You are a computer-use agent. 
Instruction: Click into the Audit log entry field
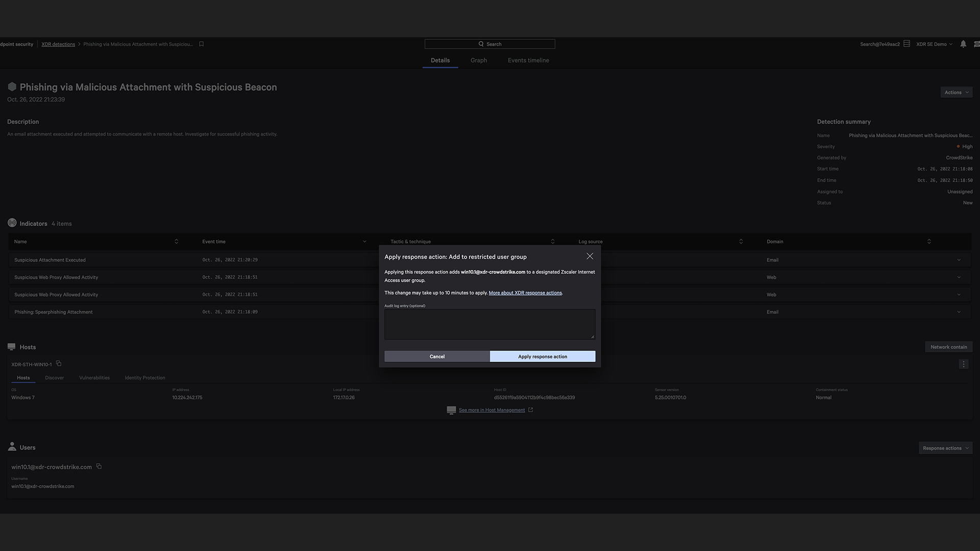pos(489,324)
